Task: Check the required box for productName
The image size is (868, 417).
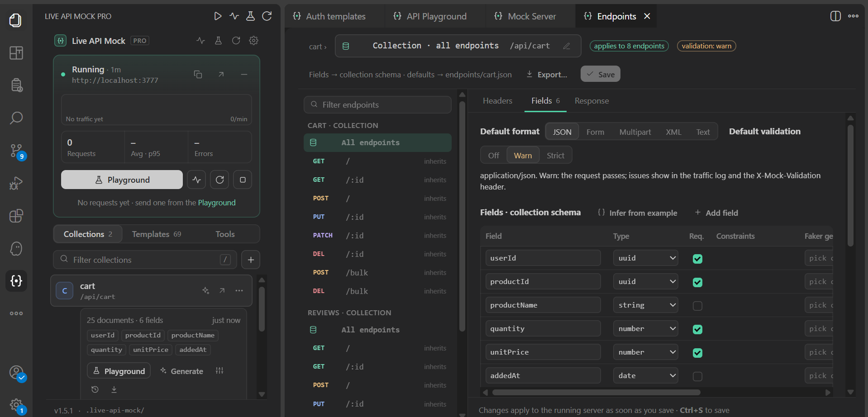Action: (x=697, y=306)
